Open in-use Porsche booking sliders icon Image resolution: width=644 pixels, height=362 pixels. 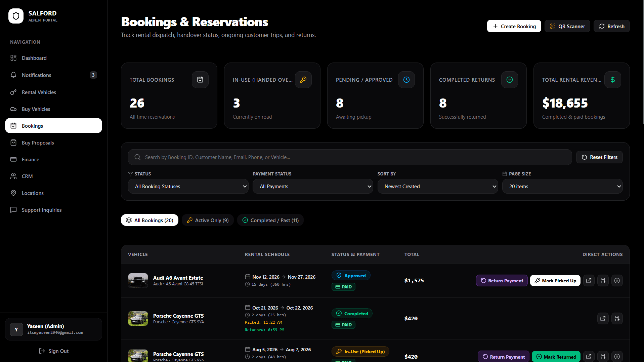[603, 357]
